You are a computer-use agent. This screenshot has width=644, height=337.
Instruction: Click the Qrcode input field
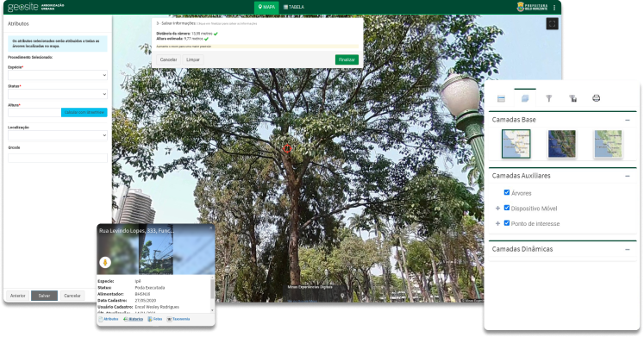58,158
